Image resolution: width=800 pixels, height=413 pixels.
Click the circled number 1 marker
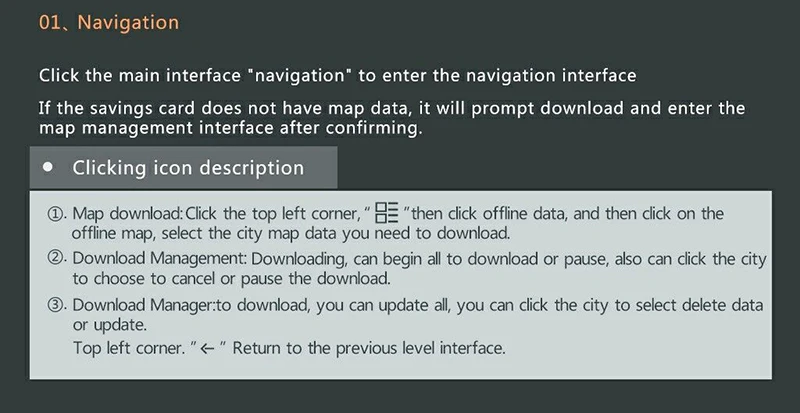pyautogui.click(x=55, y=213)
